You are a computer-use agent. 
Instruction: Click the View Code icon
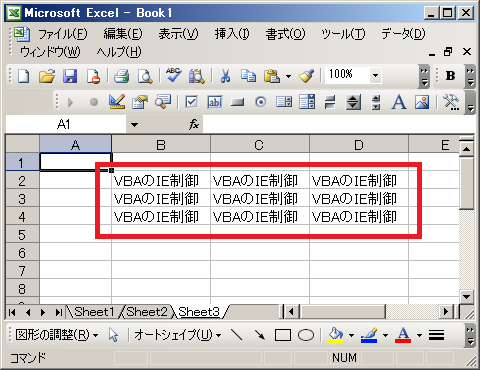[163, 102]
